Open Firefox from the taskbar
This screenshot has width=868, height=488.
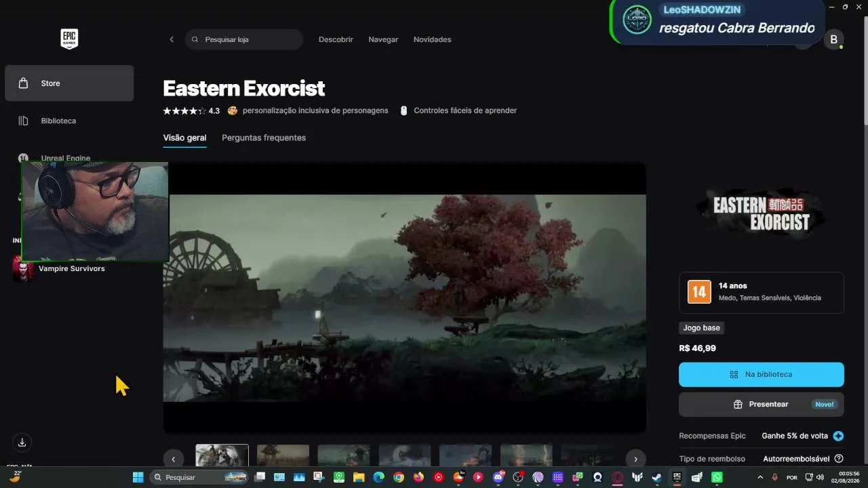tap(418, 477)
